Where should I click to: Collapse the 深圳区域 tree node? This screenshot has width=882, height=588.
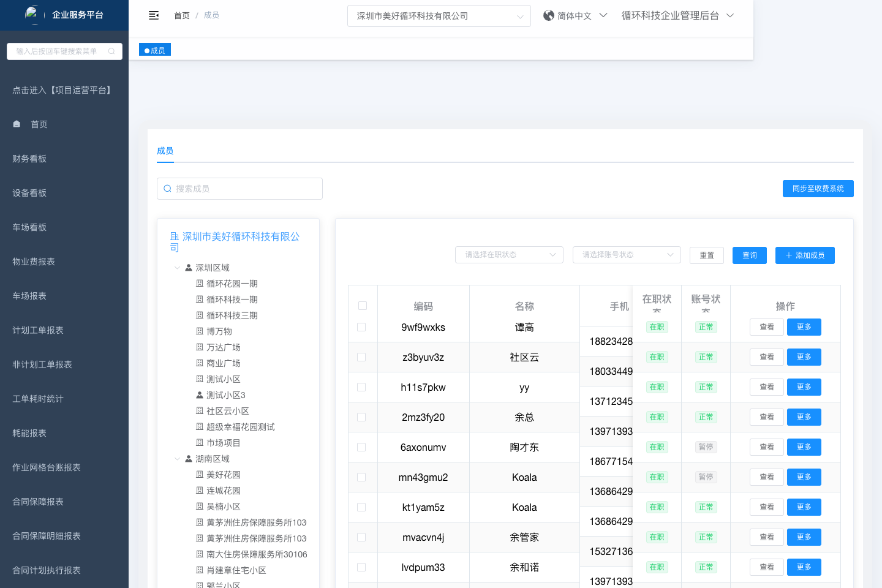click(x=178, y=268)
